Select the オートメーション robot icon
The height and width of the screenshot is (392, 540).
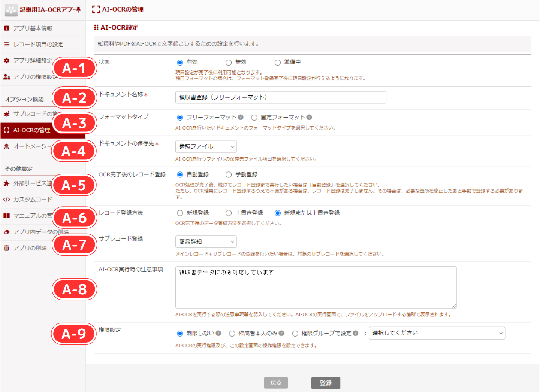coord(7,146)
